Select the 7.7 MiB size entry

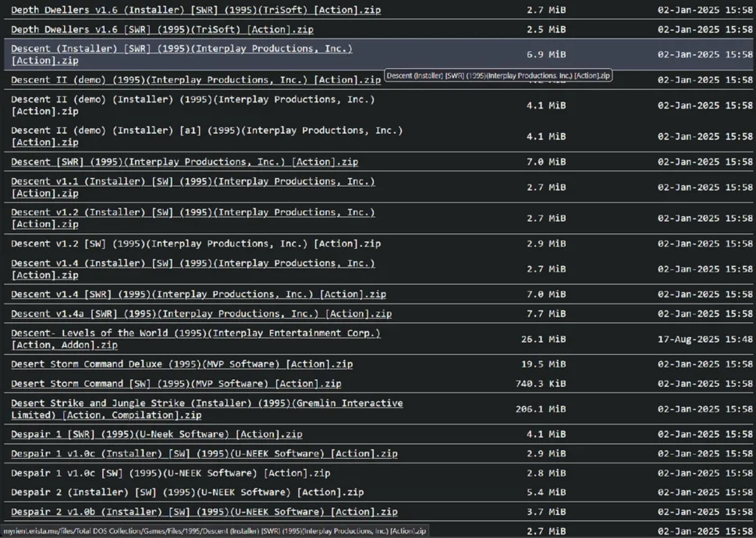coord(546,313)
